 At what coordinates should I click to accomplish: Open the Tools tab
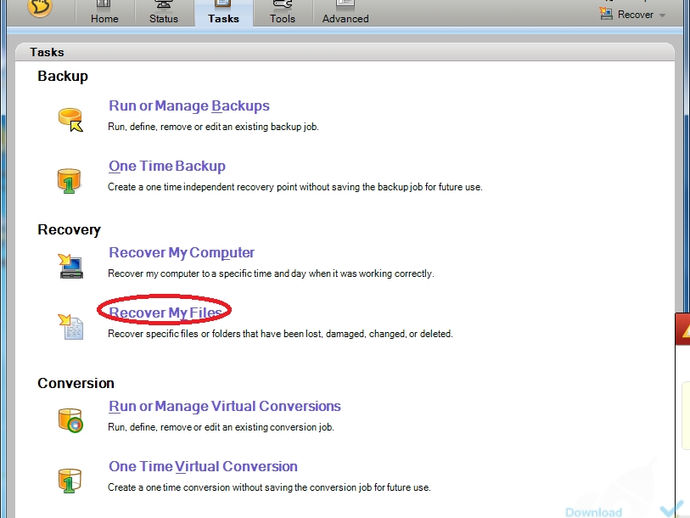point(282,13)
